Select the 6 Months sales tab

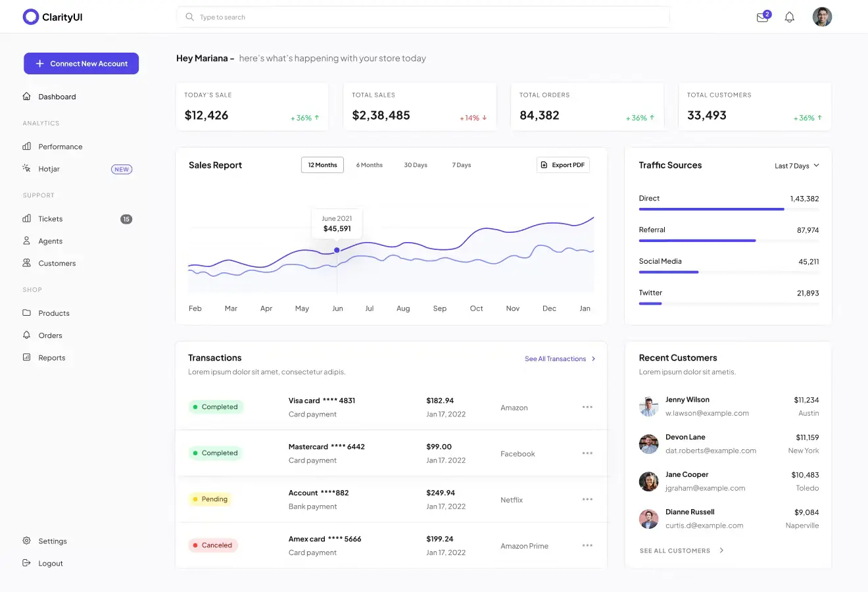(x=369, y=165)
